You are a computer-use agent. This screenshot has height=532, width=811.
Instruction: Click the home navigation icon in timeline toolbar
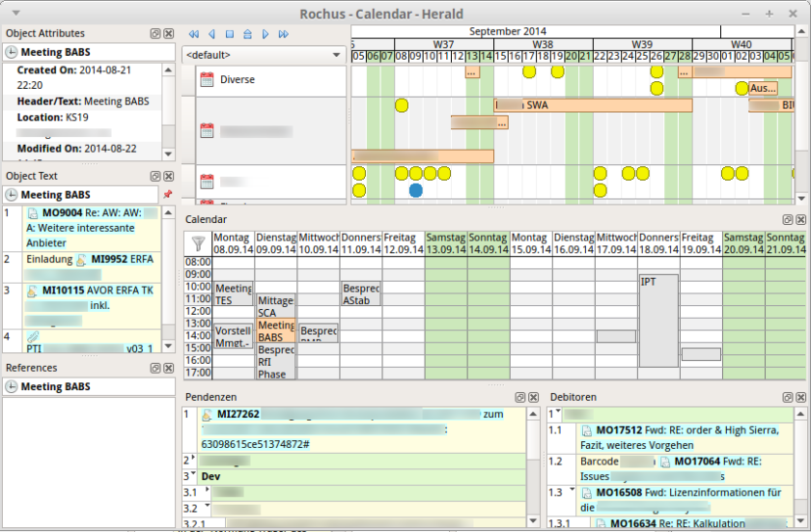(x=247, y=34)
